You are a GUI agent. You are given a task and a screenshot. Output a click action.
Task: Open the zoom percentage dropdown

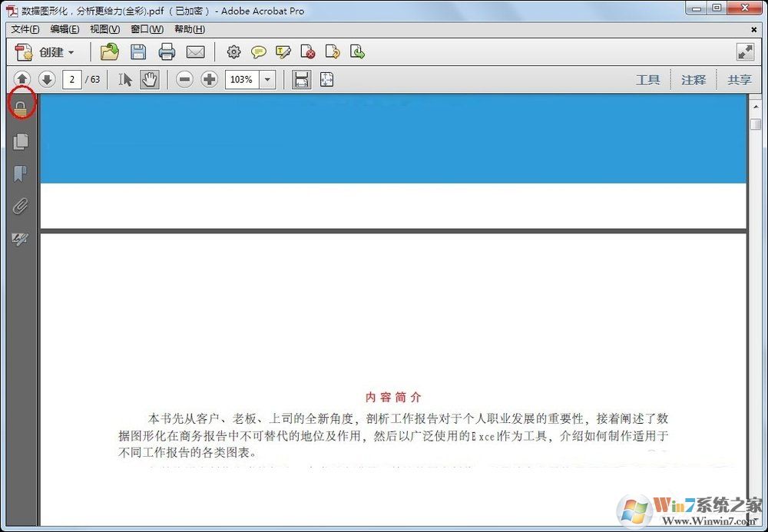coord(267,78)
